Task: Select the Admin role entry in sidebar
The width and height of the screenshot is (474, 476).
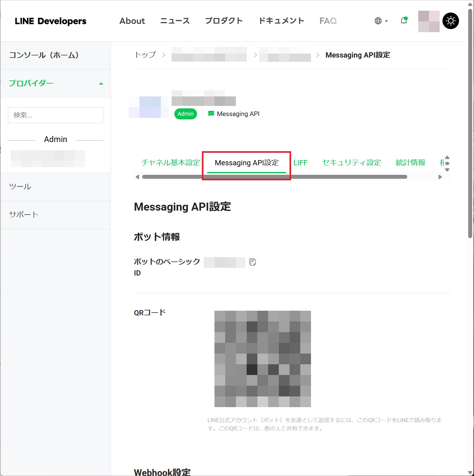Action: (47, 158)
